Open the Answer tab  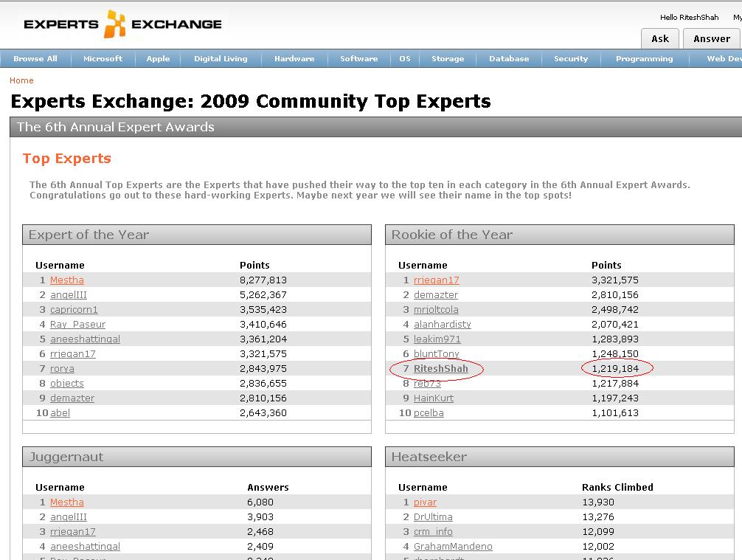click(x=712, y=39)
